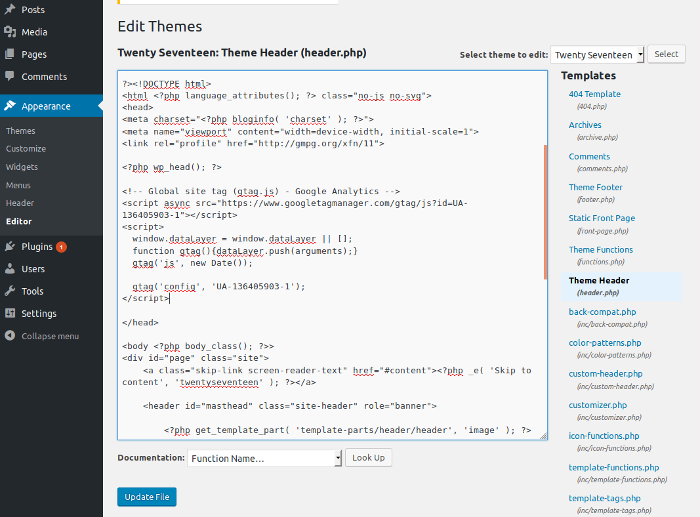
Task: Open the Function Name documentation dropdown
Action: coord(264,458)
